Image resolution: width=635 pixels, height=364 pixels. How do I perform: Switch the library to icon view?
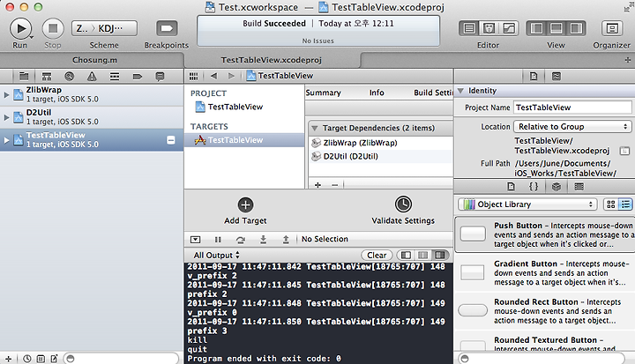(610, 204)
